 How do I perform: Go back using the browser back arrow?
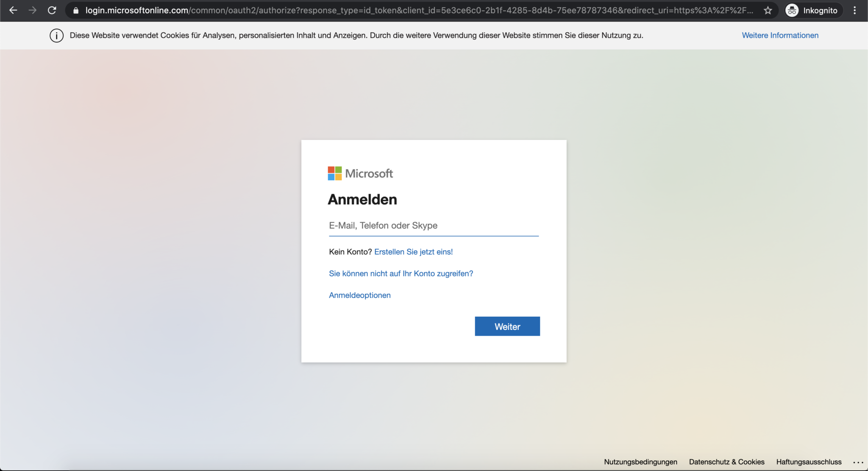tap(13, 10)
